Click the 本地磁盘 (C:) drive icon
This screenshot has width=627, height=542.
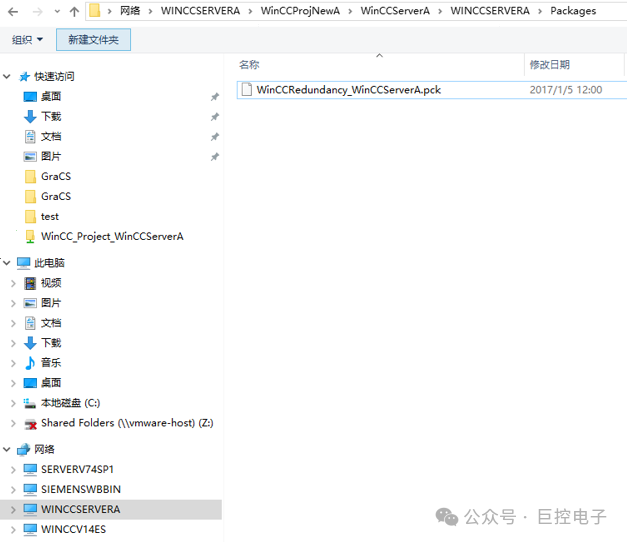(30, 403)
